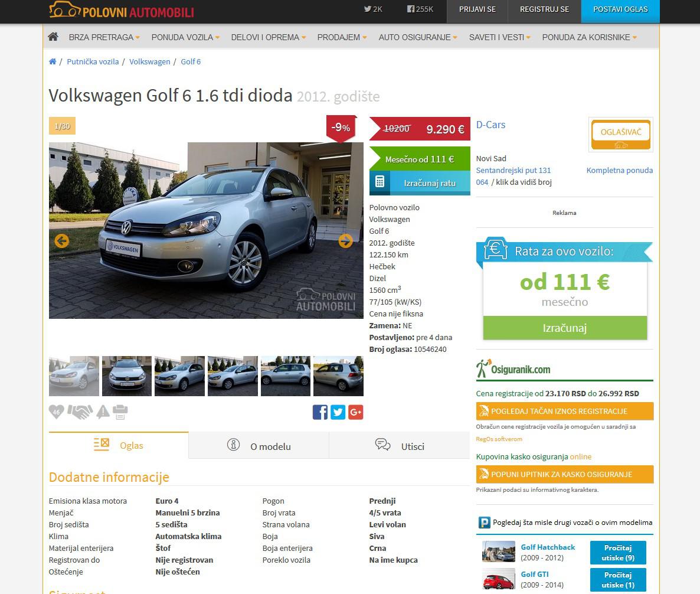Add the ad to favorites heart icon
700x594 pixels.
[x=56, y=412]
